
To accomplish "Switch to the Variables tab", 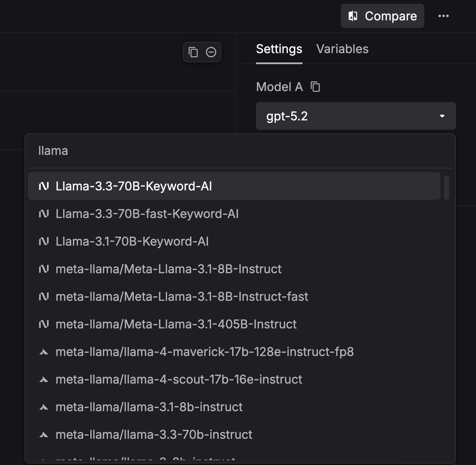I will click(342, 49).
